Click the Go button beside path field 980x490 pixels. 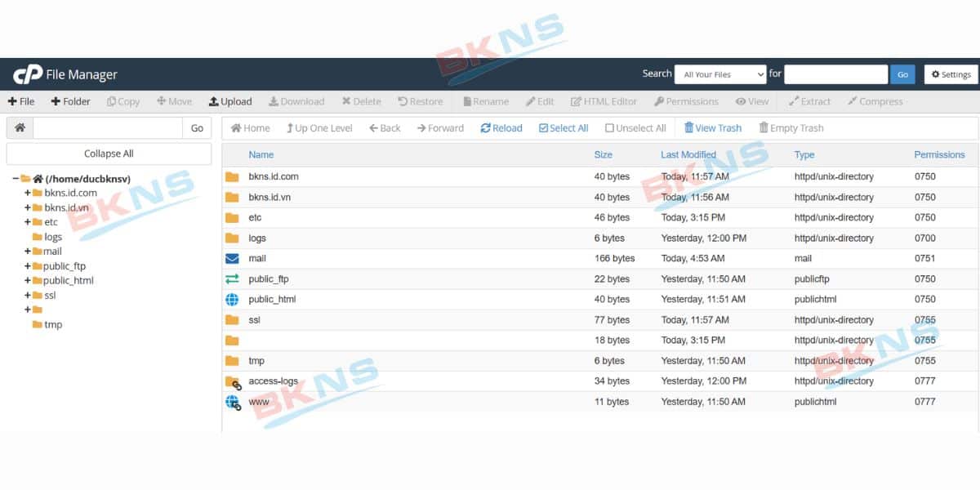[x=197, y=127]
